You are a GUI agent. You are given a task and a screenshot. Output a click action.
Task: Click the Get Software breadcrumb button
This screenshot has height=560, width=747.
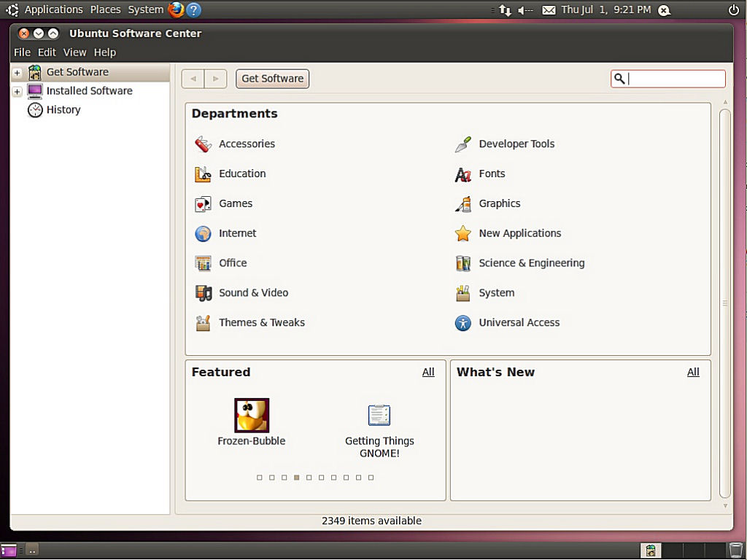click(x=272, y=79)
